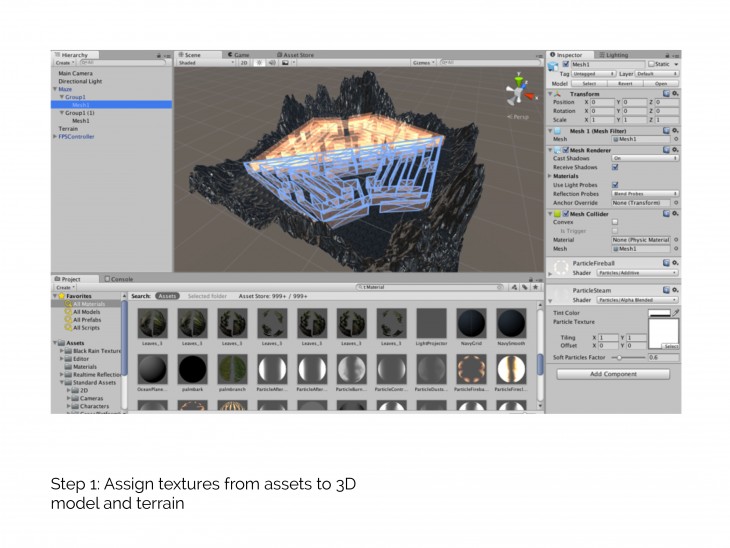The height and width of the screenshot is (548, 730).
Task: Select the NavyGrid material thumbnail
Action: (470, 324)
